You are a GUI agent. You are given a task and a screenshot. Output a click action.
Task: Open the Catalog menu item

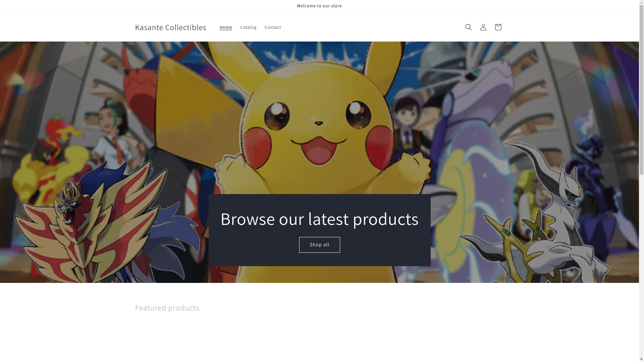(248, 27)
